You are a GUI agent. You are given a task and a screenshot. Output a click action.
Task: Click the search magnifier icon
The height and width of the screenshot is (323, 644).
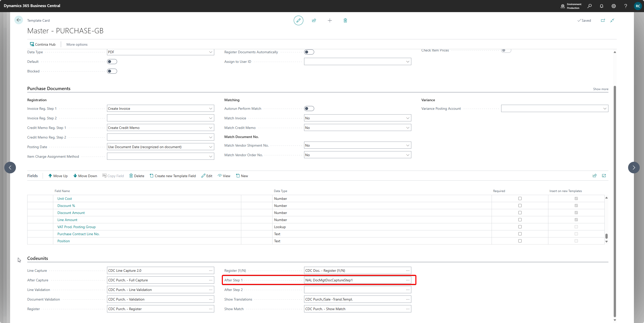(589, 6)
